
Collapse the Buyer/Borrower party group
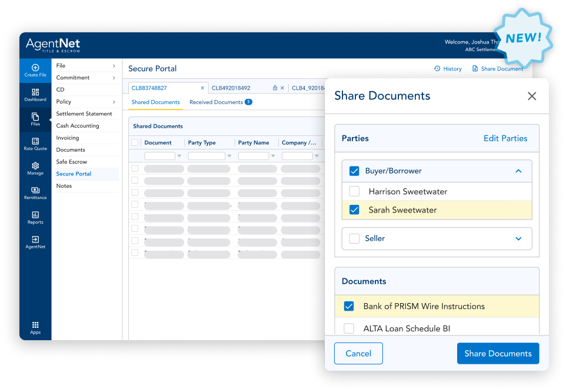coord(518,171)
